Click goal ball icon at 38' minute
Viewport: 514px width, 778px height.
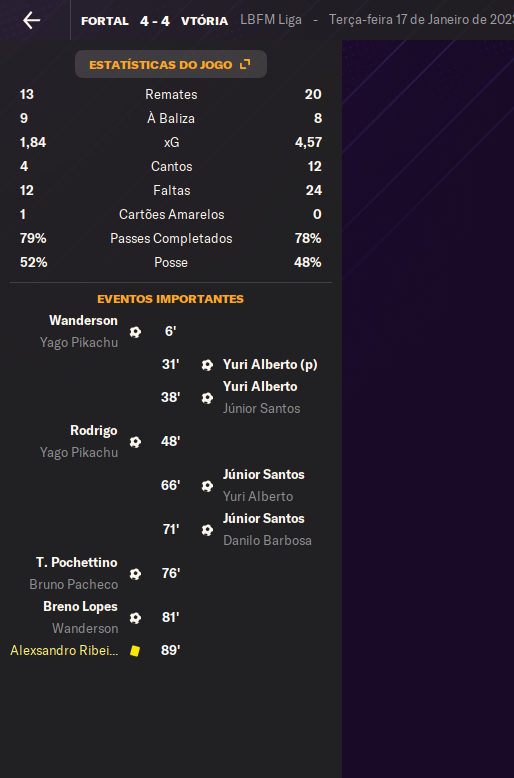coord(207,397)
